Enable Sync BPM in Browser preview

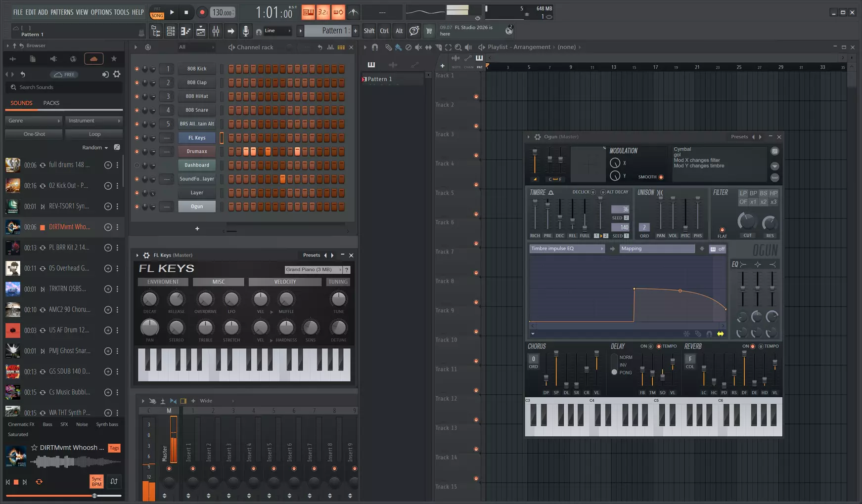coord(96,482)
